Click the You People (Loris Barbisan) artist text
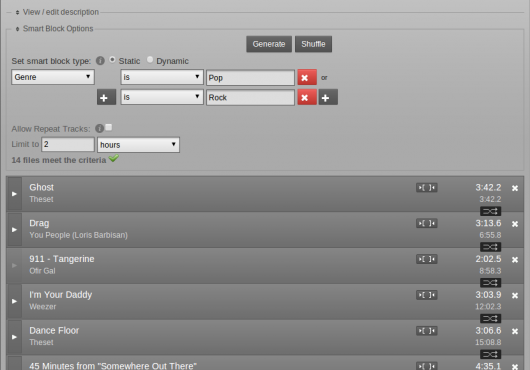Viewport: 530px width, 370px height. [x=78, y=235]
